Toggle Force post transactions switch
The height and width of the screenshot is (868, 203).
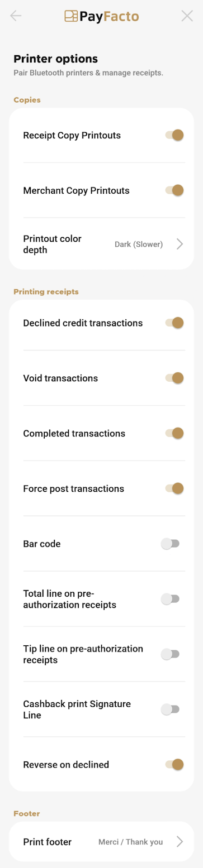coord(174,488)
